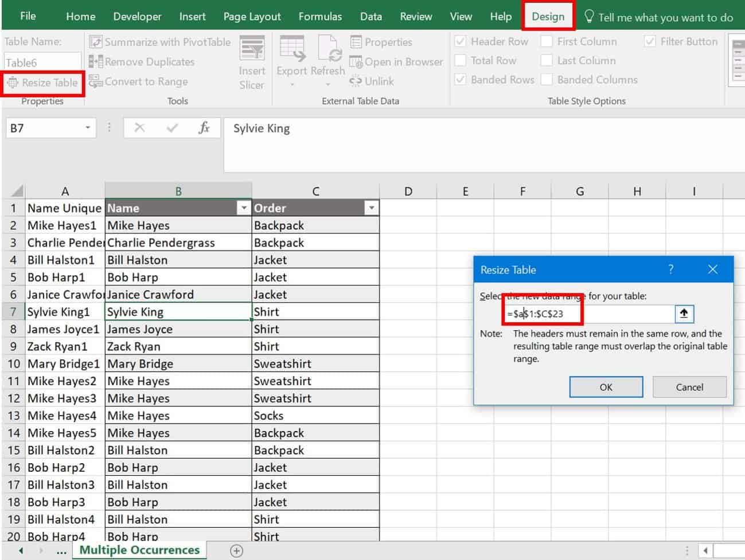This screenshot has width=745, height=560.
Task: Click the Insert Function fx icon
Action: pos(204,128)
